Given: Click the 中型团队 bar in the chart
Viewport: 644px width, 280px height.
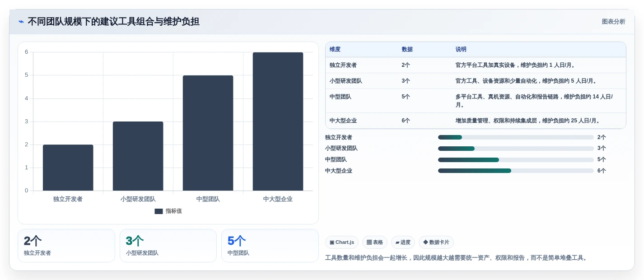Looking at the screenshot, I should [x=208, y=133].
